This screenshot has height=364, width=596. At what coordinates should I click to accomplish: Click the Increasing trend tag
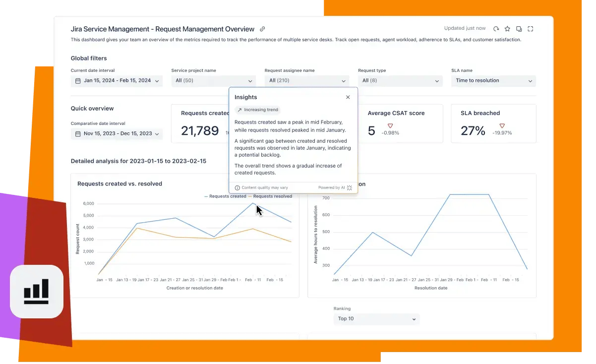[258, 110]
